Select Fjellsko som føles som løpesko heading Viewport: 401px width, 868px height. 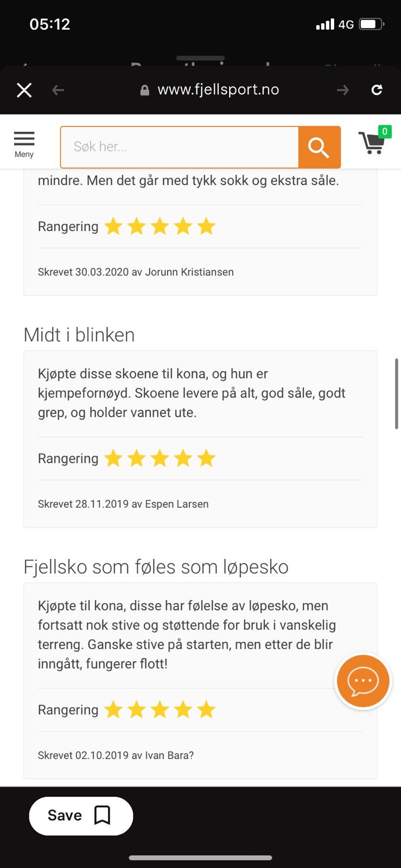(x=156, y=567)
